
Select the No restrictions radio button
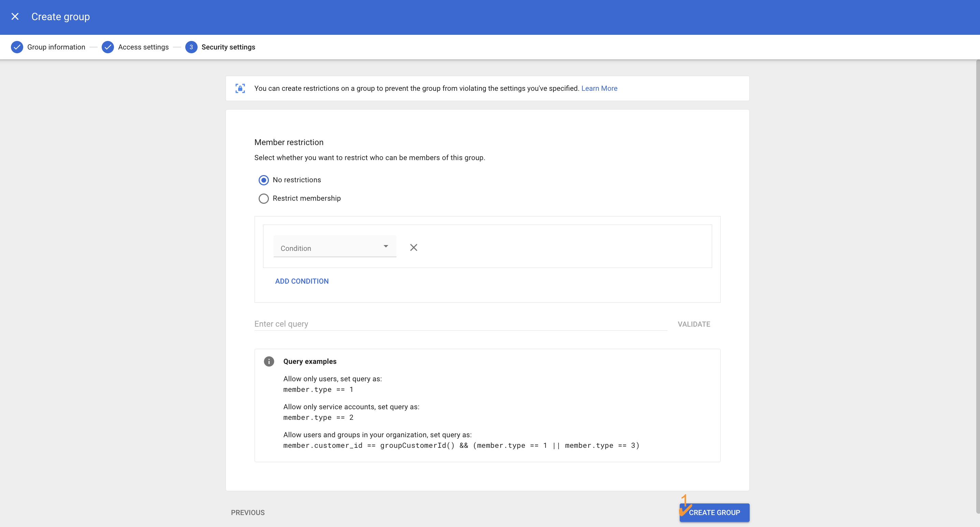pyautogui.click(x=264, y=180)
